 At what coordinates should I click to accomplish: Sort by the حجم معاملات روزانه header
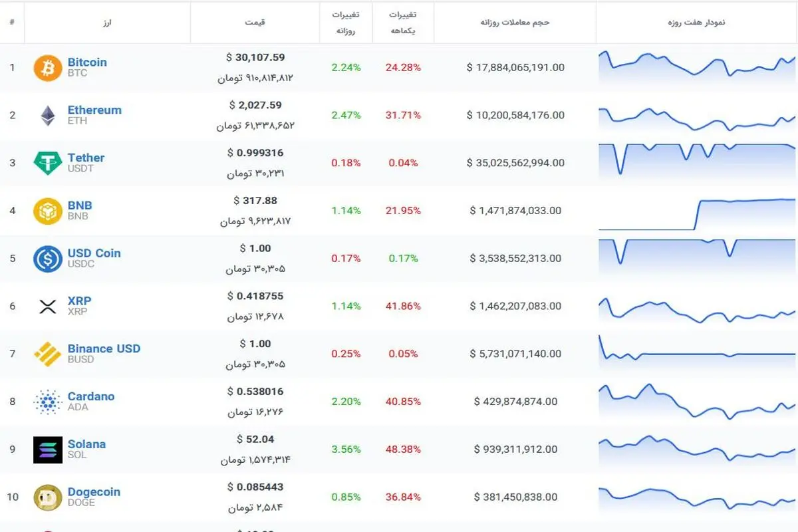515,22
